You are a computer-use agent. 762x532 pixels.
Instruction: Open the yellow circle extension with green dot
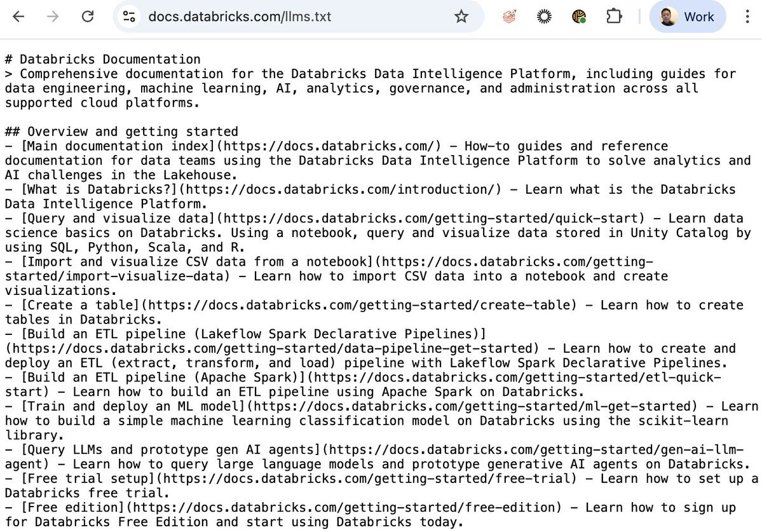[579, 17]
